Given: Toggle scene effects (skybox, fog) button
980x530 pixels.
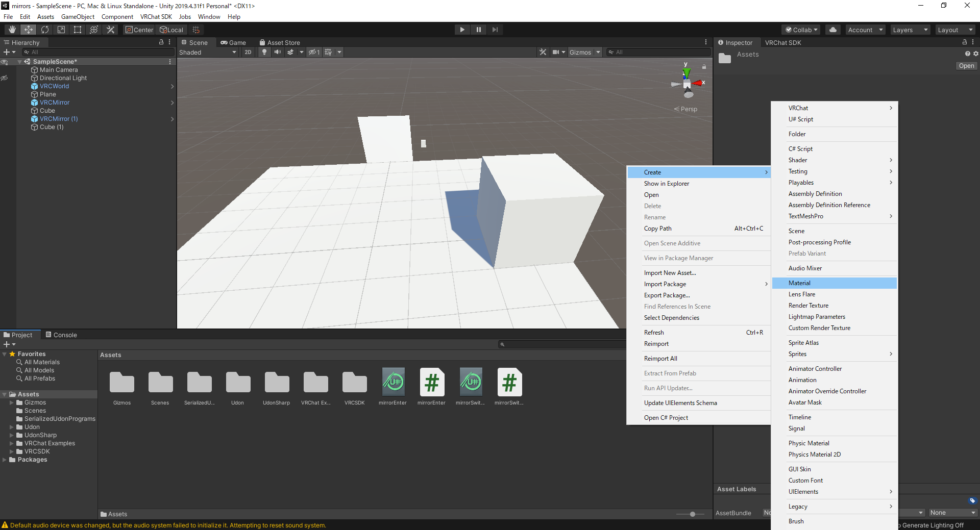Looking at the screenshot, I should tap(290, 52).
